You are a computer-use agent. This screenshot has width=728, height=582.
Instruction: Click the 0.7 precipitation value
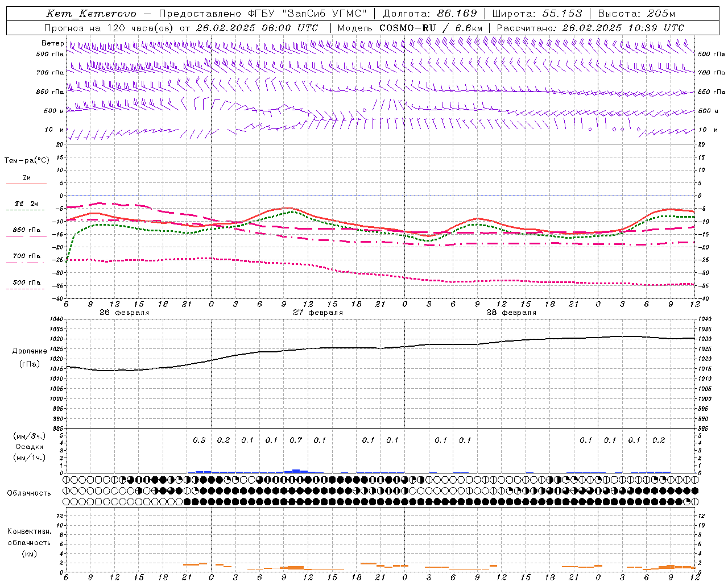tap(296, 440)
